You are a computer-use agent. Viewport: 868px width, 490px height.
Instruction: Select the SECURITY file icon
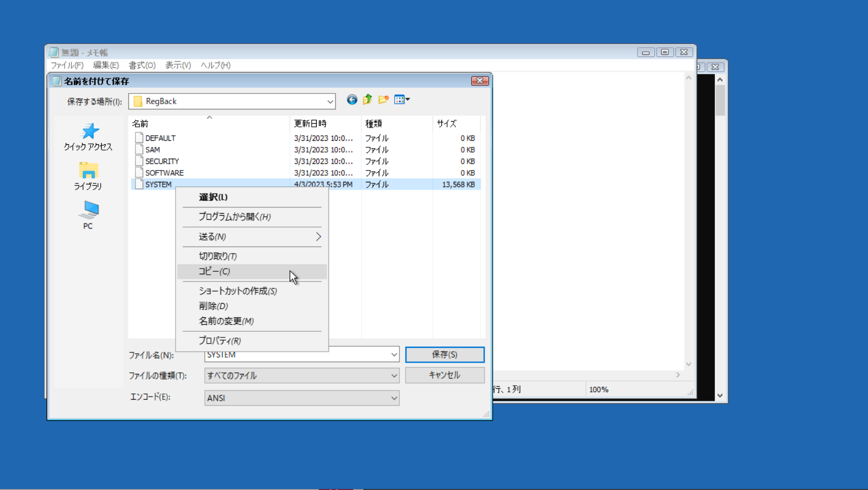[x=139, y=161]
